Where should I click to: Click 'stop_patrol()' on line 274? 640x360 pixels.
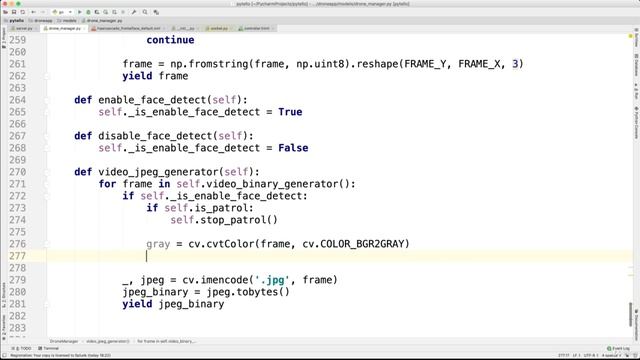[x=239, y=220]
